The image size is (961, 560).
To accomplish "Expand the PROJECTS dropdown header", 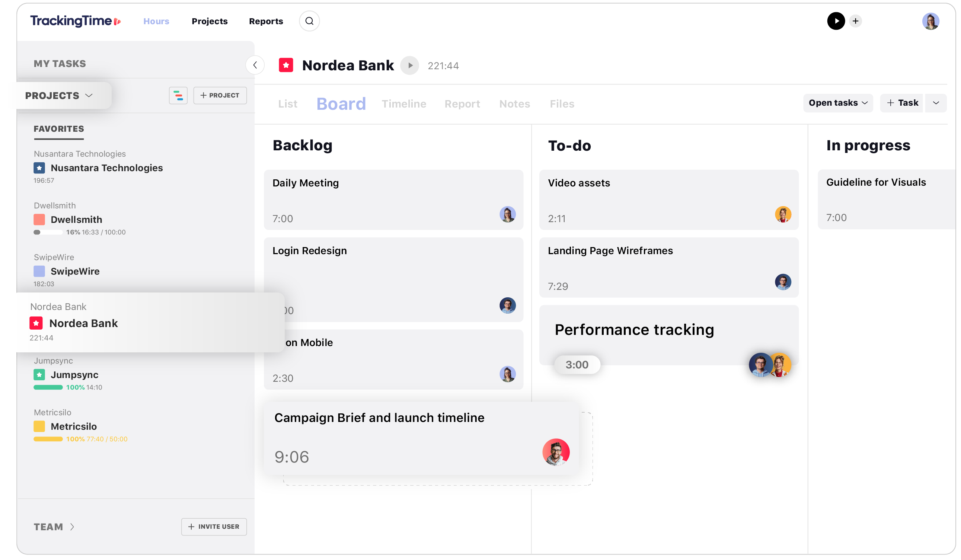I will tap(59, 94).
